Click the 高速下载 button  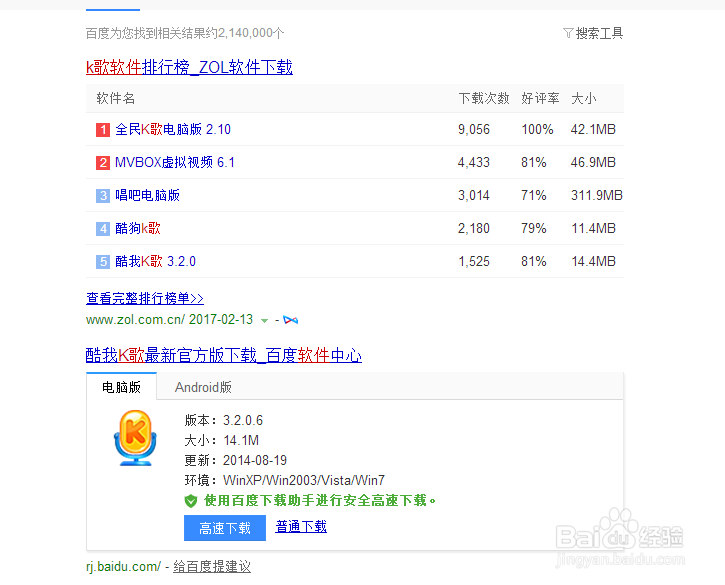tap(225, 528)
